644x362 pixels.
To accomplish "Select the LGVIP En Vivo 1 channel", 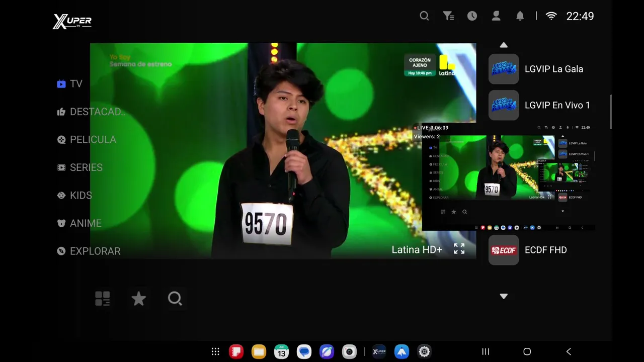I will 539,105.
